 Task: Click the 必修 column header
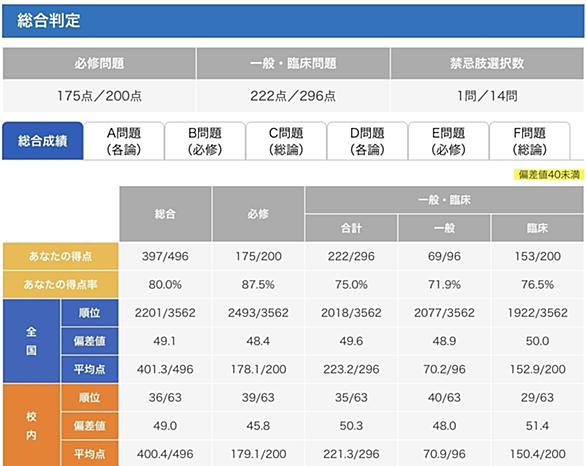point(258,214)
